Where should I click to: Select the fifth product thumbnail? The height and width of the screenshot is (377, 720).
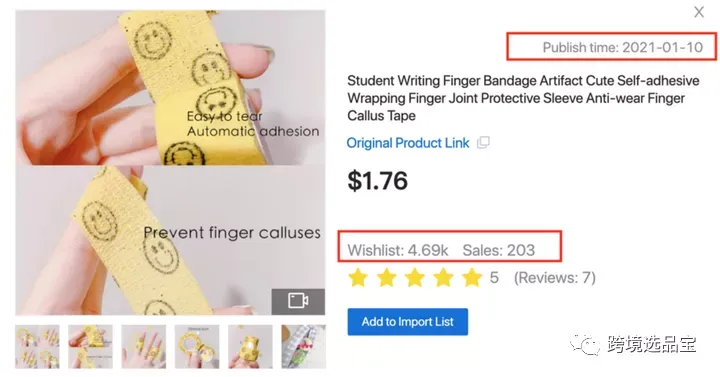250,347
